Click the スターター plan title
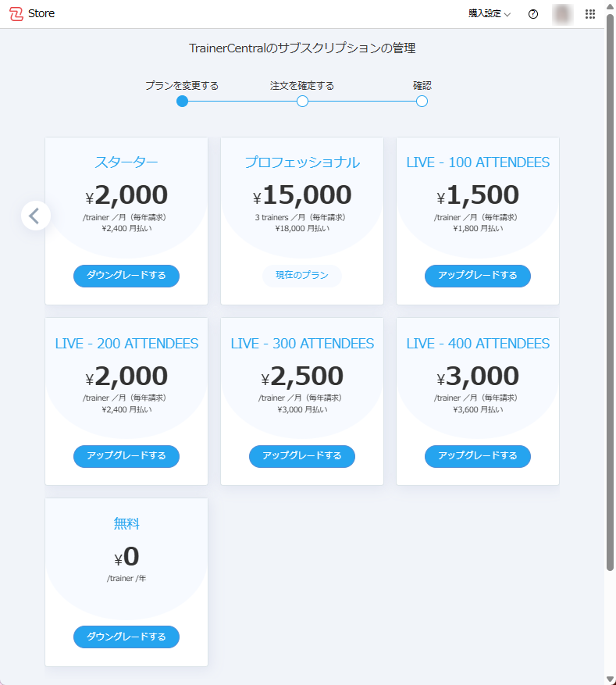 click(x=126, y=162)
